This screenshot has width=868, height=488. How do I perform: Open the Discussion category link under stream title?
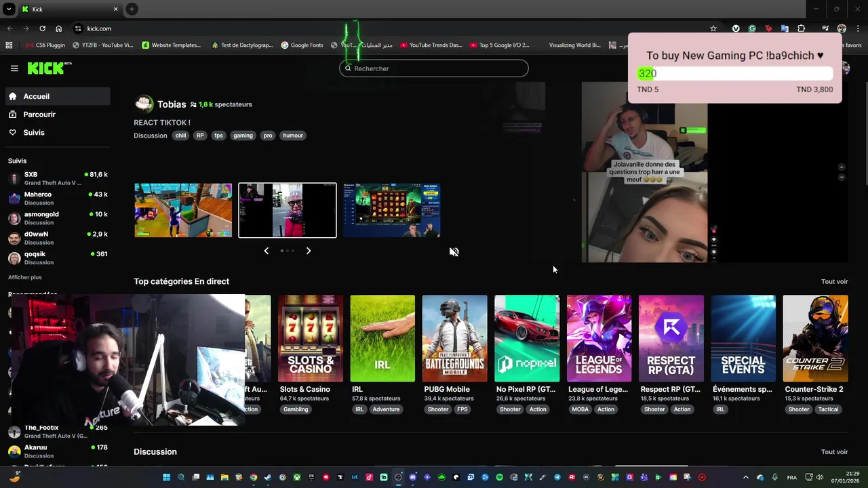pos(151,136)
